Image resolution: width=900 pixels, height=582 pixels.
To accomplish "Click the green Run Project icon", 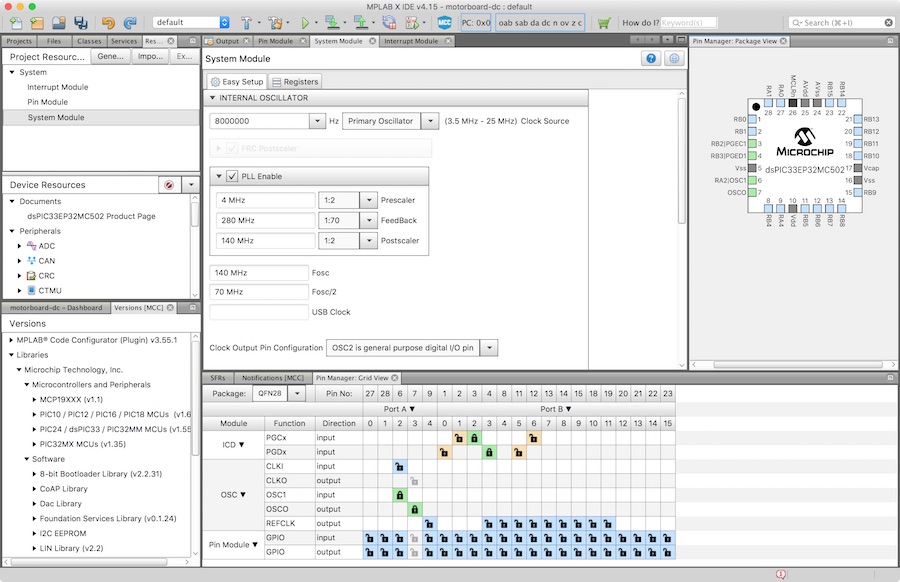I will pyautogui.click(x=305, y=23).
